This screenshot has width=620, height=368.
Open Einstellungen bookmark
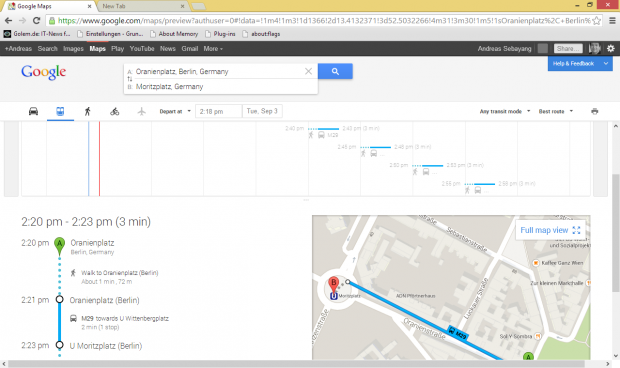coord(110,34)
